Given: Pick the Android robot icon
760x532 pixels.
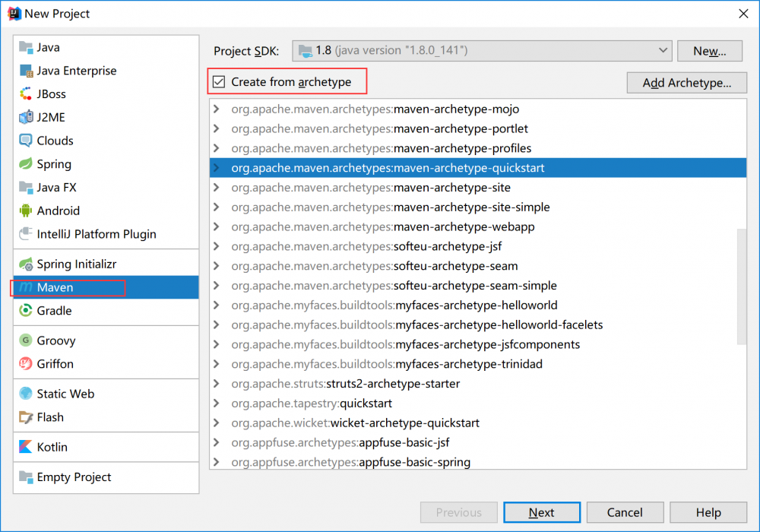Looking at the screenshot, I should (x=26, y=211).
